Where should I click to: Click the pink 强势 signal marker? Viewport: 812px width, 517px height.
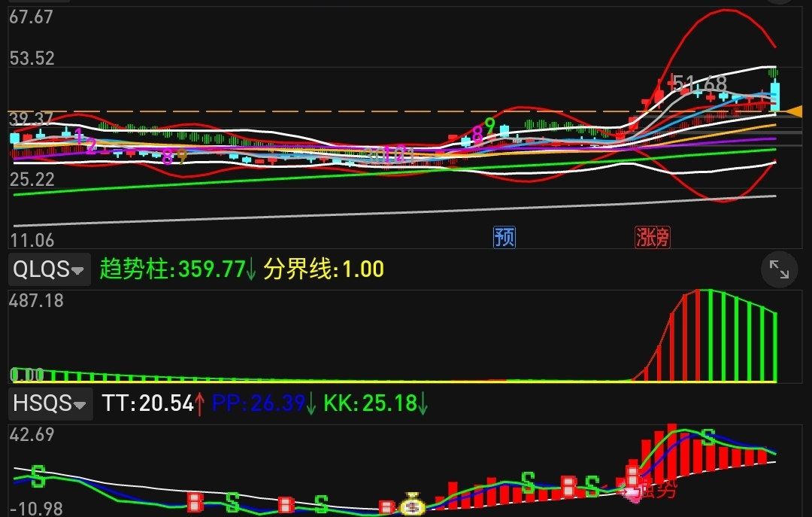tap(650, 489)
